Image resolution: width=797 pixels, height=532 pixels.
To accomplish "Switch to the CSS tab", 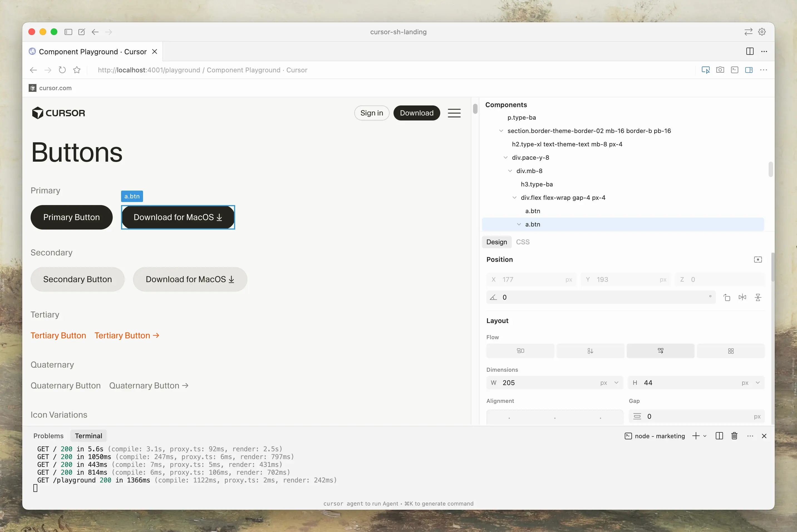I will point(523,242).
